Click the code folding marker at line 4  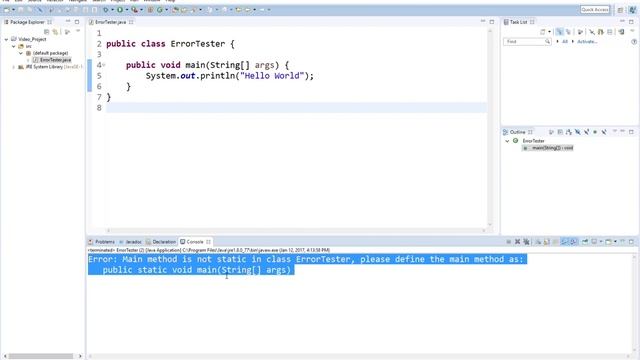(104, 65)
